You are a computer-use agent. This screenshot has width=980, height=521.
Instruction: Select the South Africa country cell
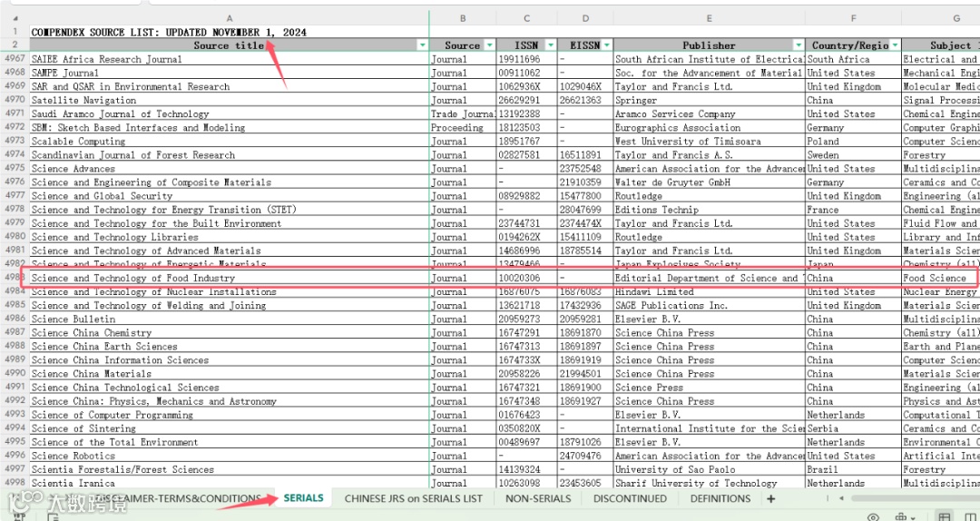pos(853,59)
